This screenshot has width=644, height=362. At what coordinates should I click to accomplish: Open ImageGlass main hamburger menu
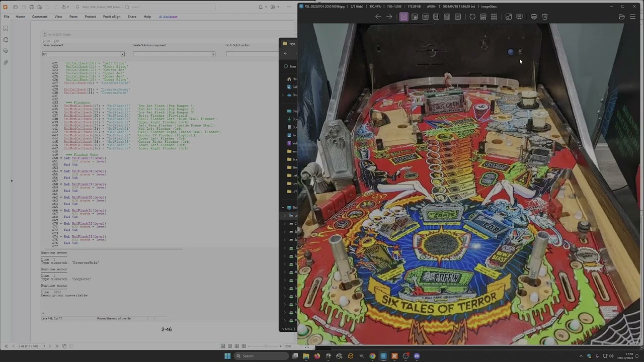633,17
